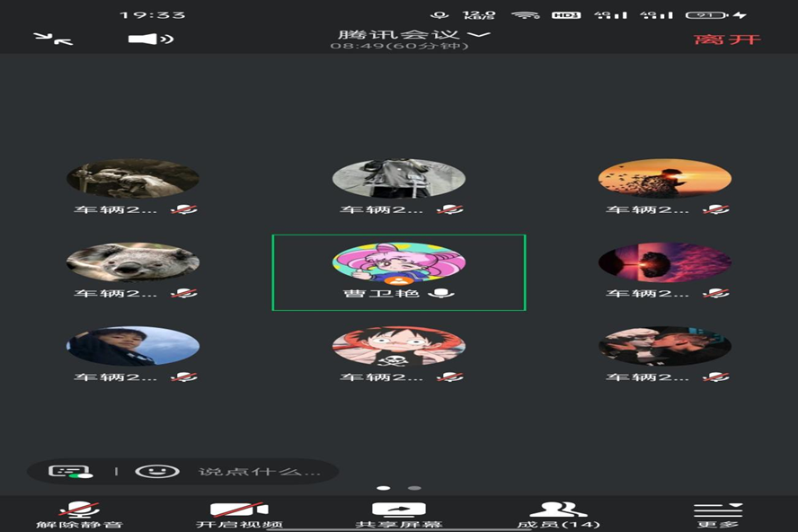
Task: Toggle the speaker audio output icon
Action: pos(150,39)
